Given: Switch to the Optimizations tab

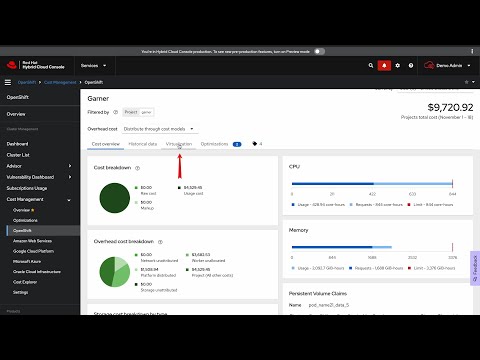Looking at the screenshot, I should tap(214, 144).
